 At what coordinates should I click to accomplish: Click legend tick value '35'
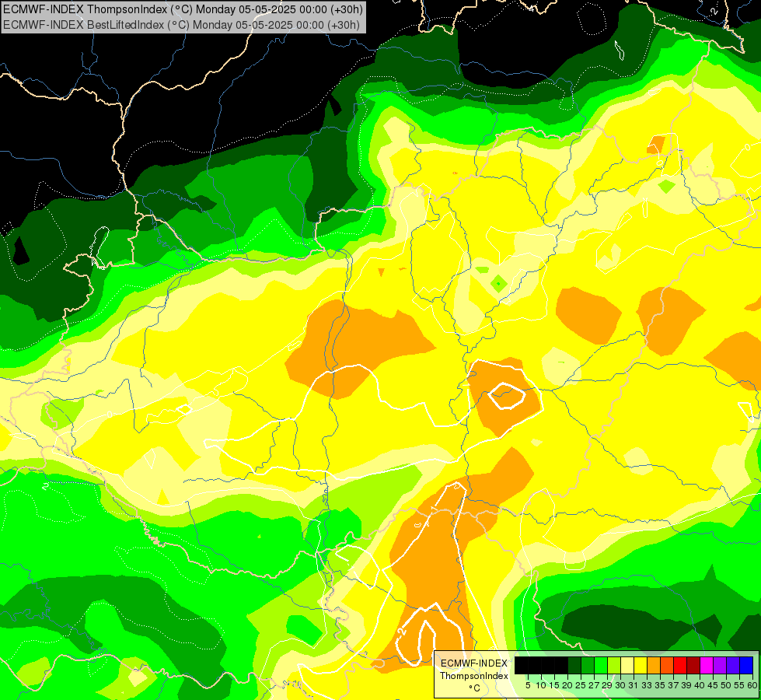(661, 685)
